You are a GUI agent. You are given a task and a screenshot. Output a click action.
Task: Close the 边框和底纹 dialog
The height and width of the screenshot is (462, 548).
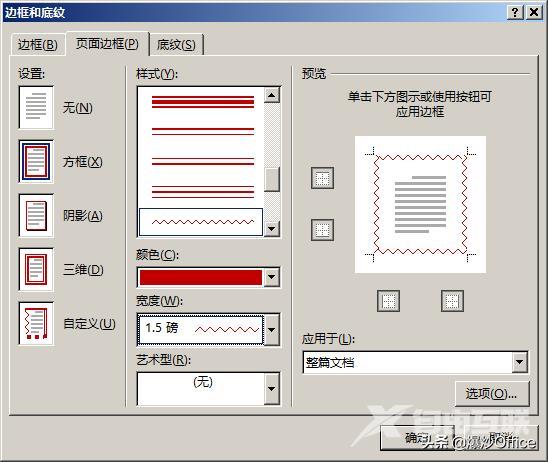(x=534, y=13)
